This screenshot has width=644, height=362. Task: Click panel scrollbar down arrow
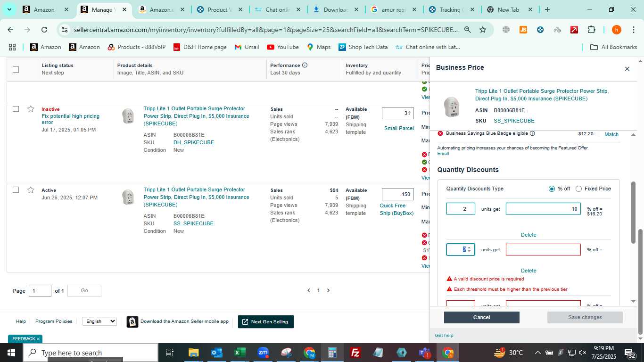(633, 301)
